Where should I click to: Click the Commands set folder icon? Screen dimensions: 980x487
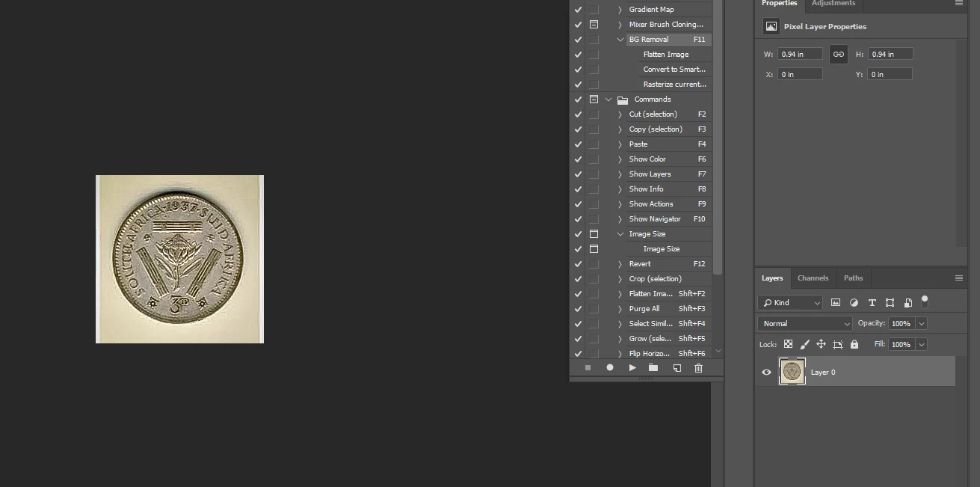click(x=623, y=99)
